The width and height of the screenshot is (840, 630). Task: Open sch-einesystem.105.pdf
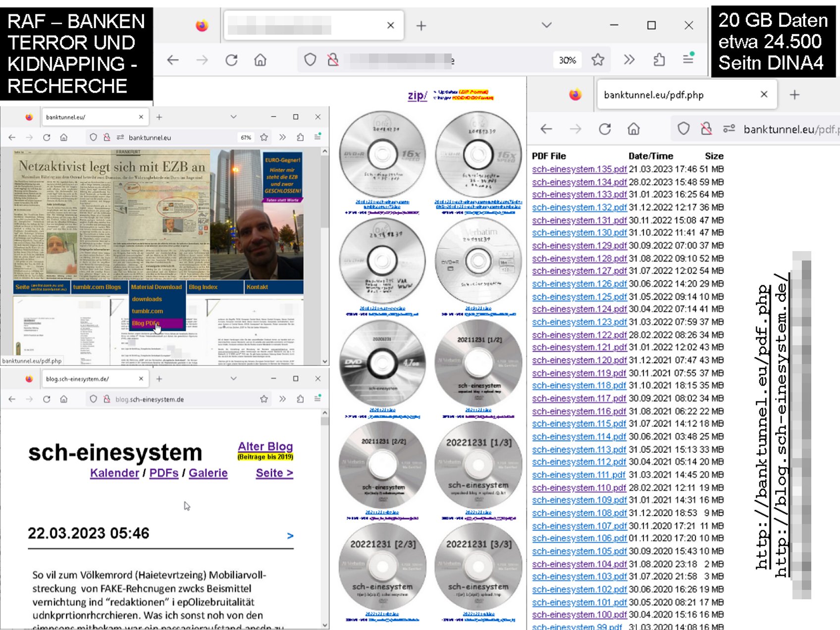click(x=579, y=551)
